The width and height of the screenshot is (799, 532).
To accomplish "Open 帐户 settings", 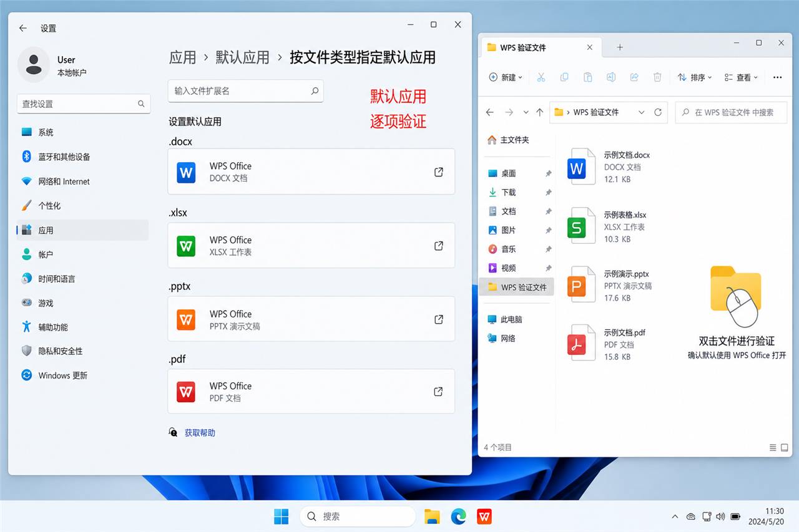I will pos(83,254).
